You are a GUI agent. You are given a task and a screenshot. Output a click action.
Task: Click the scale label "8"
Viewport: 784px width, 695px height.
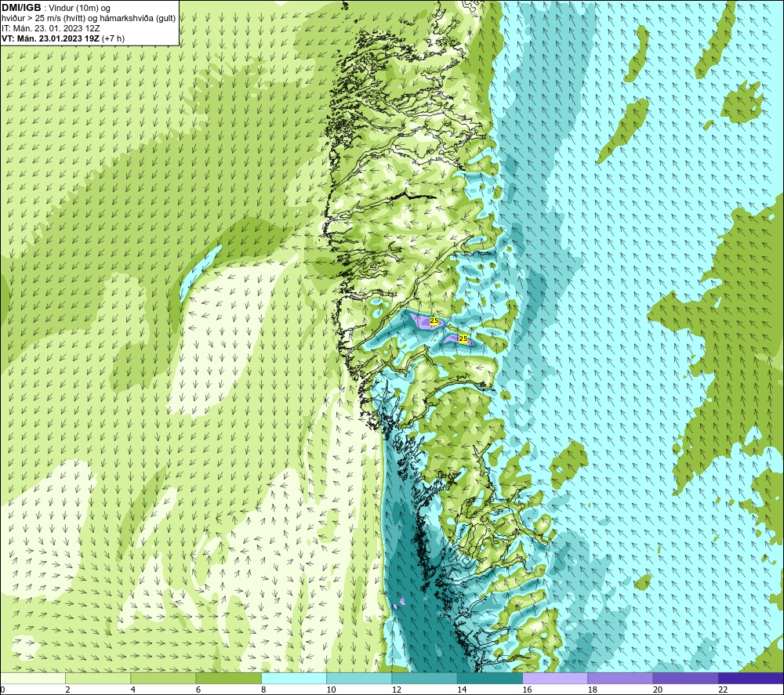[x=263, y=690]
